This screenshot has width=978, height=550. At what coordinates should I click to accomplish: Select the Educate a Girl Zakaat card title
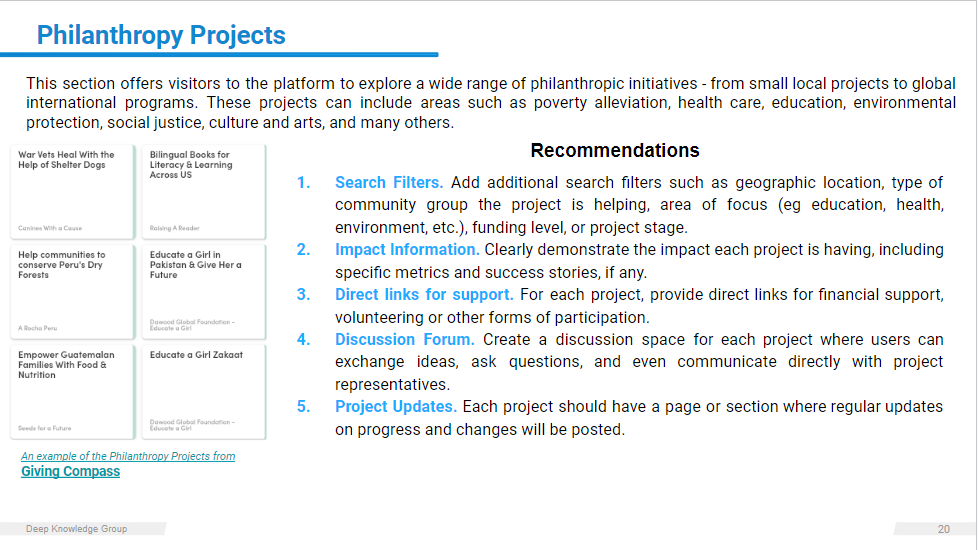pos(196,355)
